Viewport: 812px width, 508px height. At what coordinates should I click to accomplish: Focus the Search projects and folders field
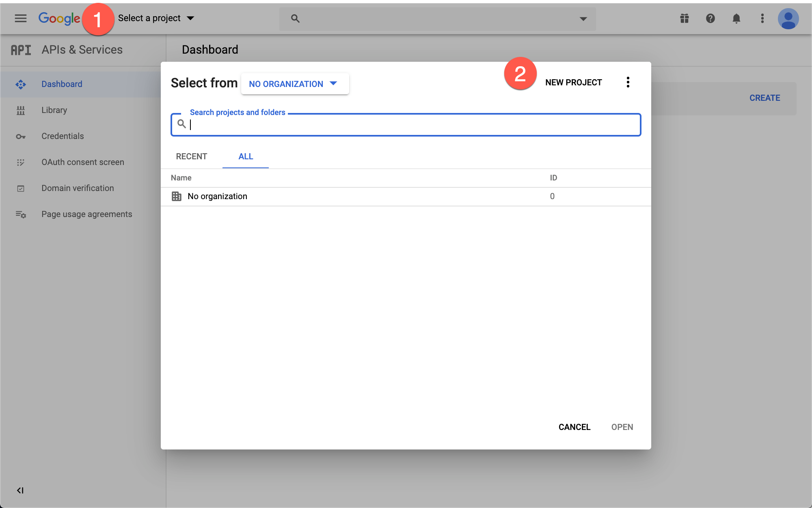(x=406, y=125)
